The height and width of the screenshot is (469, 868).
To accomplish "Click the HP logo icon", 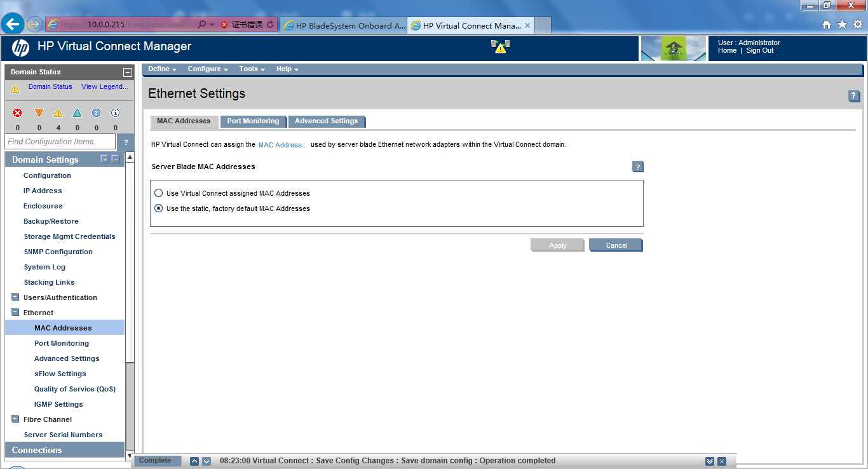I will click(x=21, y=48).
